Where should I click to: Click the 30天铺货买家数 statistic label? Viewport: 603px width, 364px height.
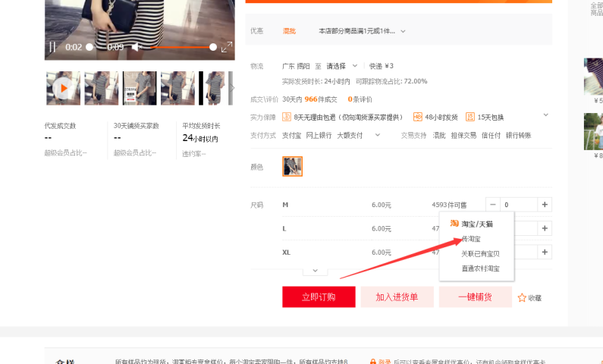pyautogui.click(x=136, y=126)
